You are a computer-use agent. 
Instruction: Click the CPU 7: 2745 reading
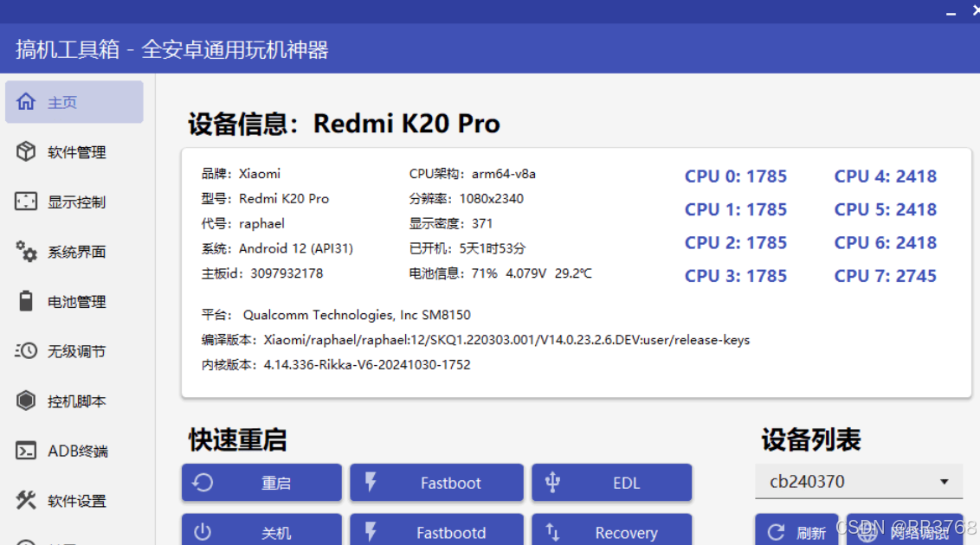pyautogui.click(x=886, y=276)
